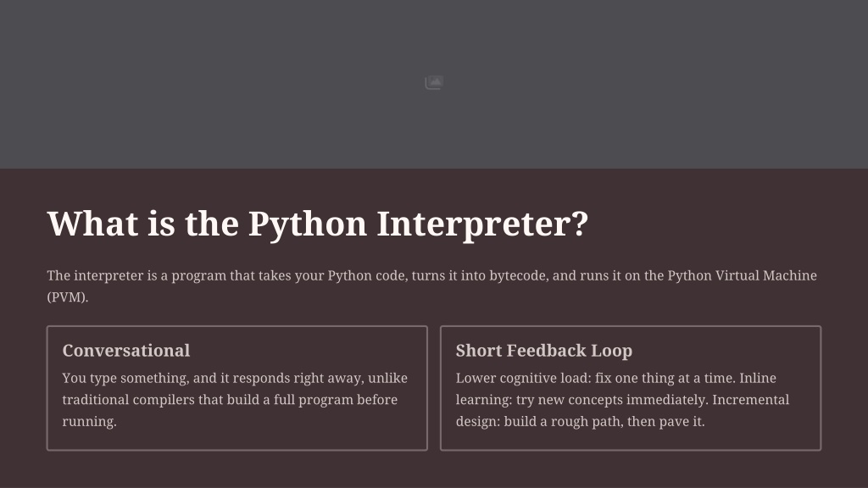Image resolution: width=868 pixels, height=488 pixels.
Task: Select the "Short Feedback Loop" card title
Action: click(543, 351)
